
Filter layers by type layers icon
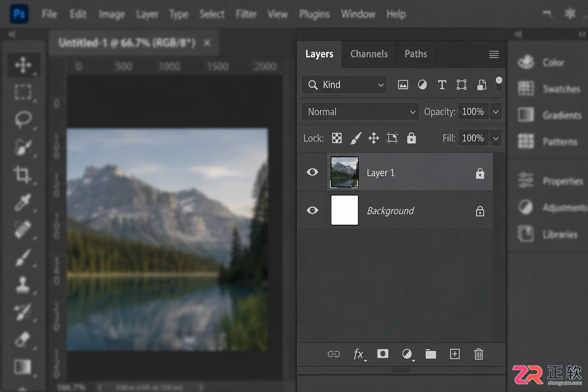point(442,85)
